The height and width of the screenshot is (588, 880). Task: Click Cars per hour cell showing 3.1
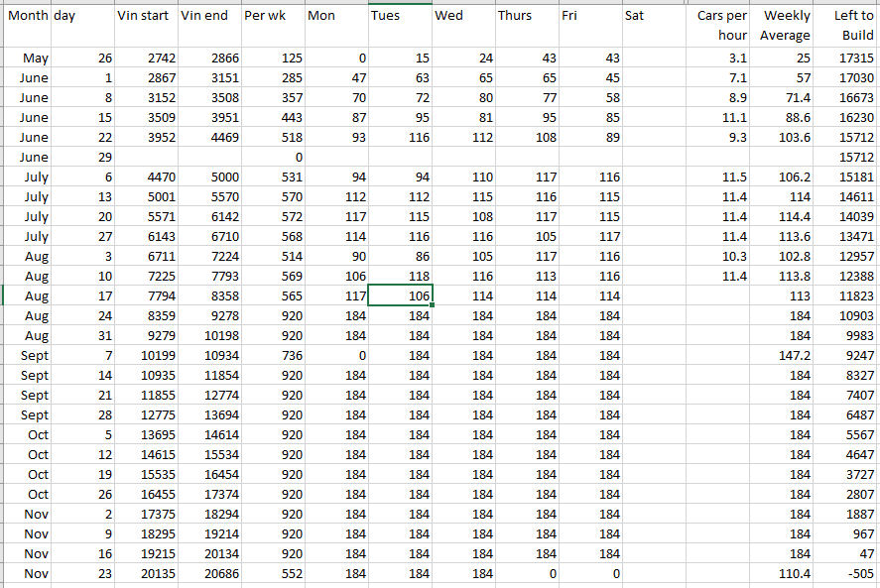(x=720, y=59)
